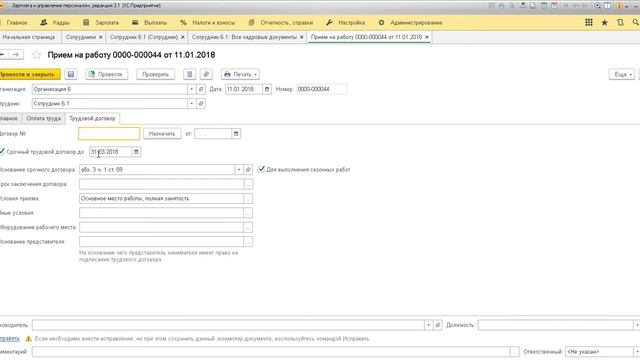Open attached files with the paperclip icon
The image size is (640, 360).
point(206,74)
